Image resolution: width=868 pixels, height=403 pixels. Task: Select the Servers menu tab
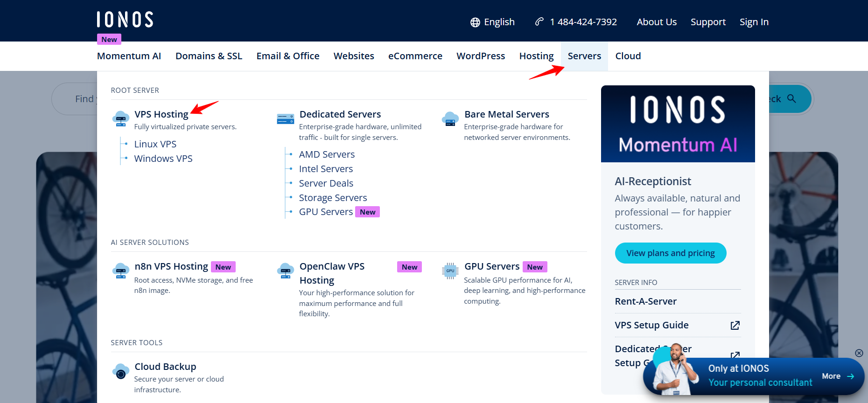[584, 56]
